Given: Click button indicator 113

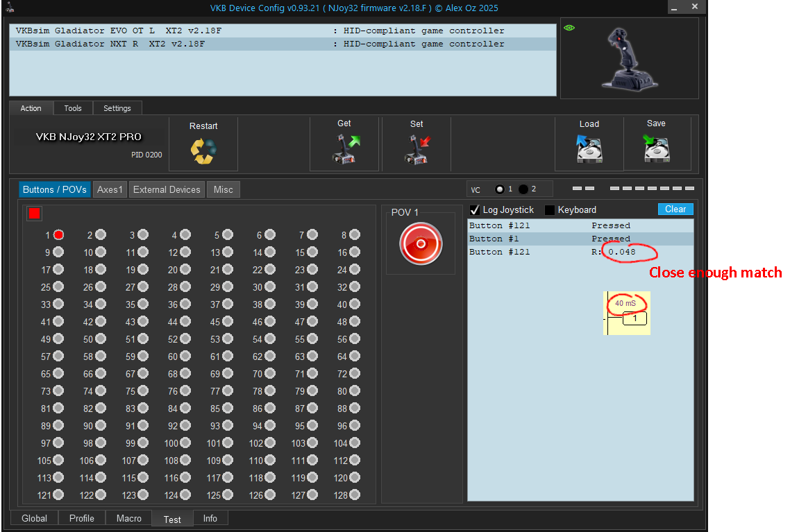Looking at the screenshot, I should click(58, 478).
